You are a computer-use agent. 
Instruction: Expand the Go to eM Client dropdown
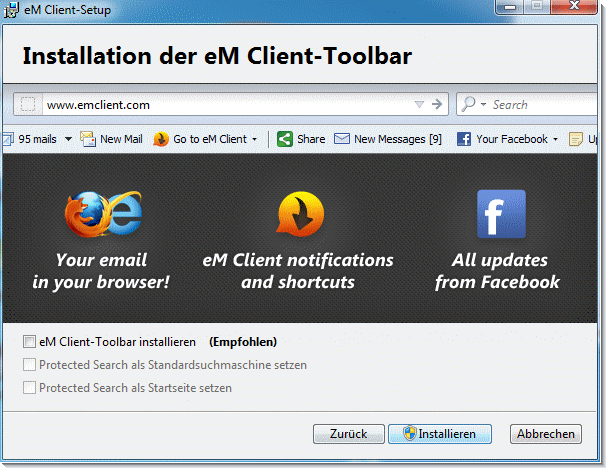(254, 139)
